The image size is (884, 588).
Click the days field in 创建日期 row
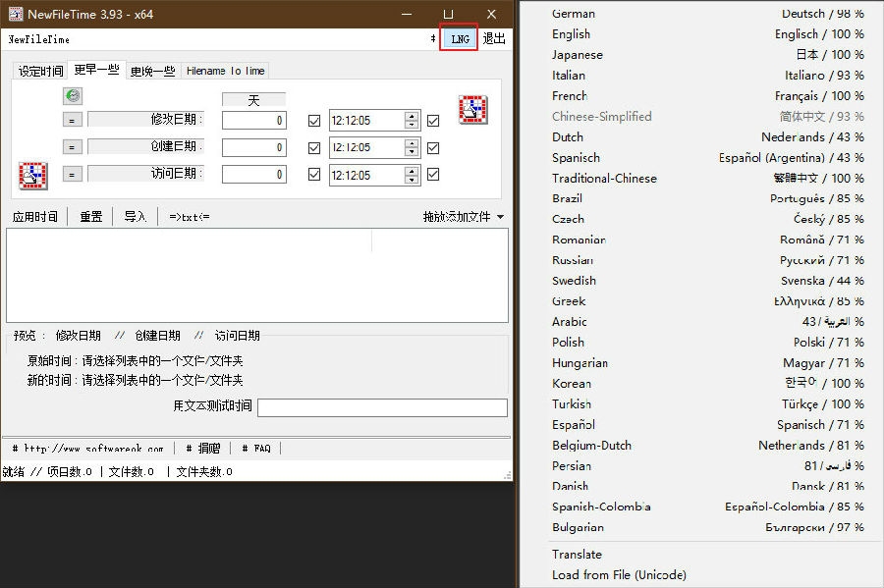[254, 147]
